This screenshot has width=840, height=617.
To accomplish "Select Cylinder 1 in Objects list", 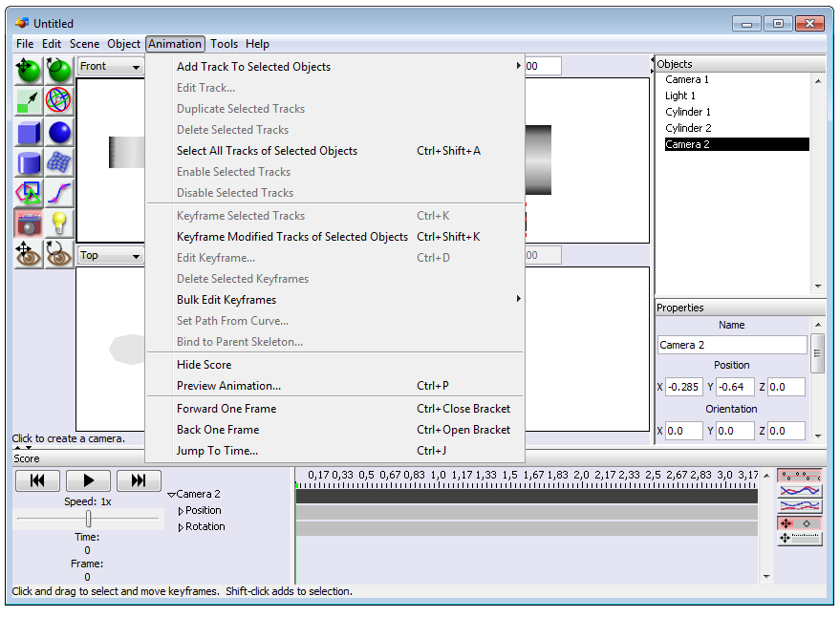I will point(688,112).
